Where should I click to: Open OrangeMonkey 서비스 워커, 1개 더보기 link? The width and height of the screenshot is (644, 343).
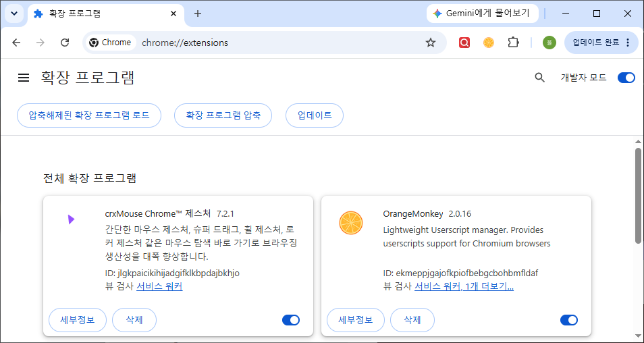pyautogui.click(x=464, y=286)
